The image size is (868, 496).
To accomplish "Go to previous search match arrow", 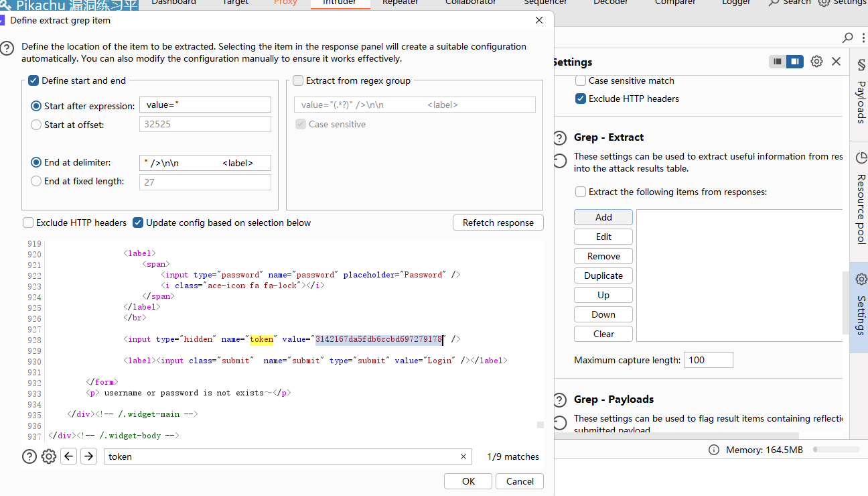I will (69, 456).
